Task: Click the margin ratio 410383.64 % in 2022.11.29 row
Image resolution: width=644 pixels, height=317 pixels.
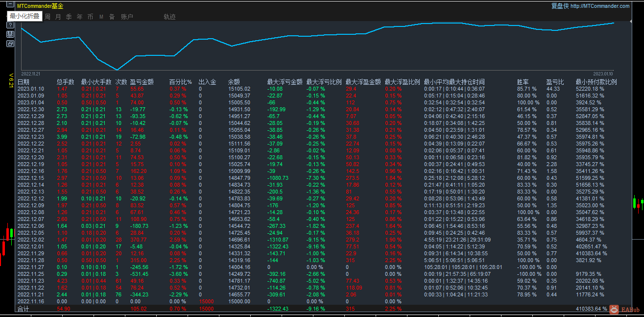Action: click(592, 253)
